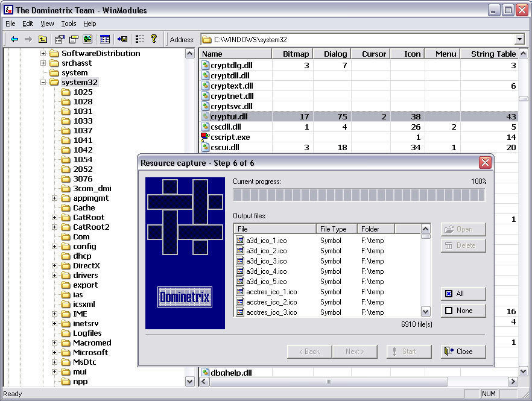
Task: Expand the DirectX folder node
Action: point(55,266)
